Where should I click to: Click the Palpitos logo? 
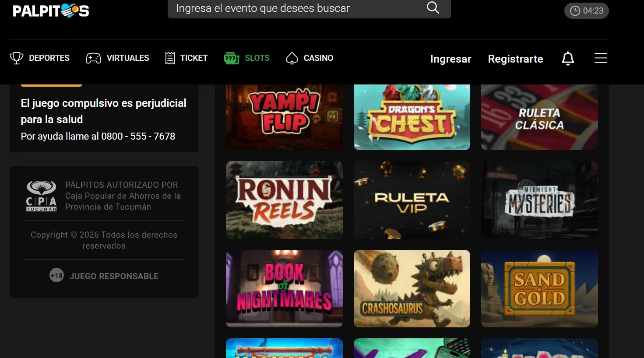pyautogui.click(x=51, y=11)
